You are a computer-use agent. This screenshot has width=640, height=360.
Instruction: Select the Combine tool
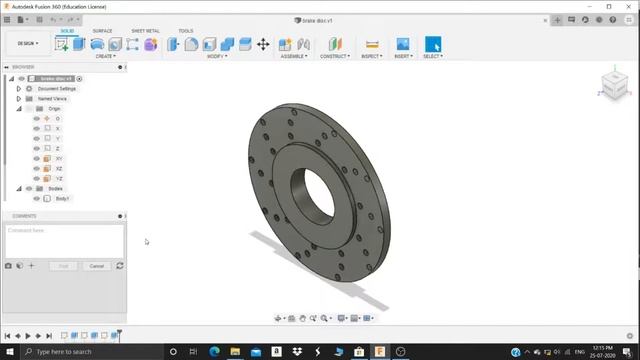click(x=227, y=44)
